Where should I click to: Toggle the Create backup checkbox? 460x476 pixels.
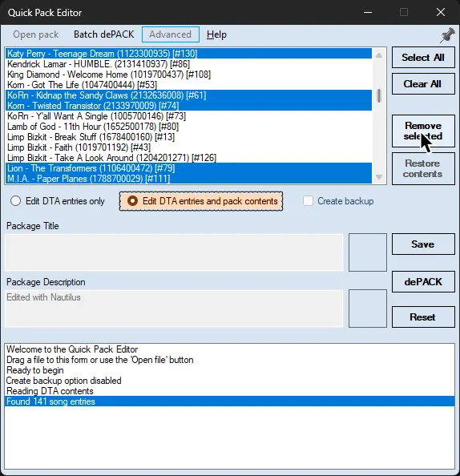tap(338, 201)
